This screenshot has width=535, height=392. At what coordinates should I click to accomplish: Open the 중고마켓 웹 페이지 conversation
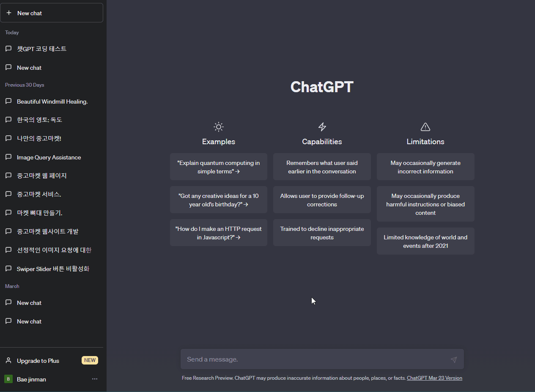point(52,175)
